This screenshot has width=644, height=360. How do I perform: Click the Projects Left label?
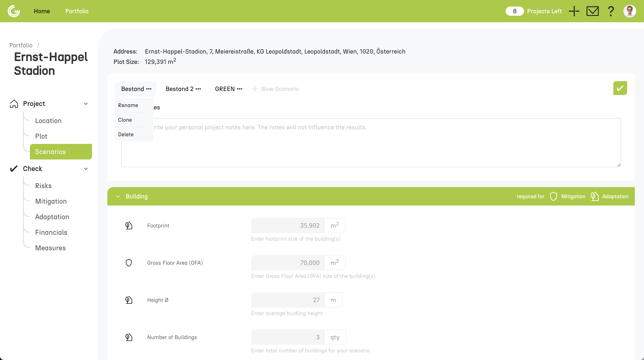tap(544, 11)
